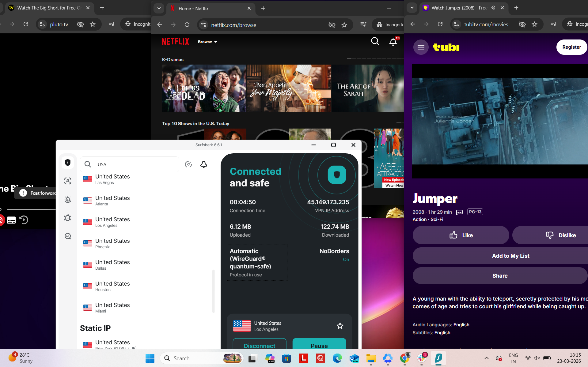Expand hidden system tray icons chevron
This screenshot has height=367, width=588.
pos(487,358)
